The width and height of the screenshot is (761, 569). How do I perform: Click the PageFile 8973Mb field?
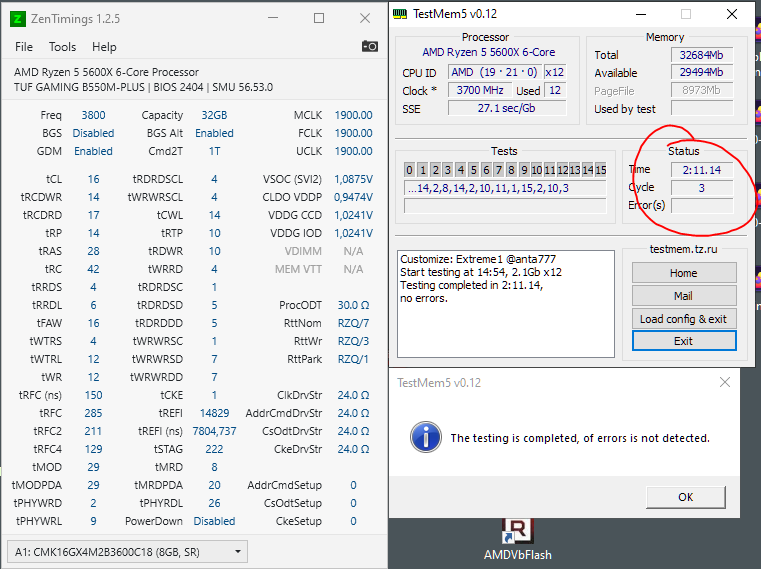point(701,90)
